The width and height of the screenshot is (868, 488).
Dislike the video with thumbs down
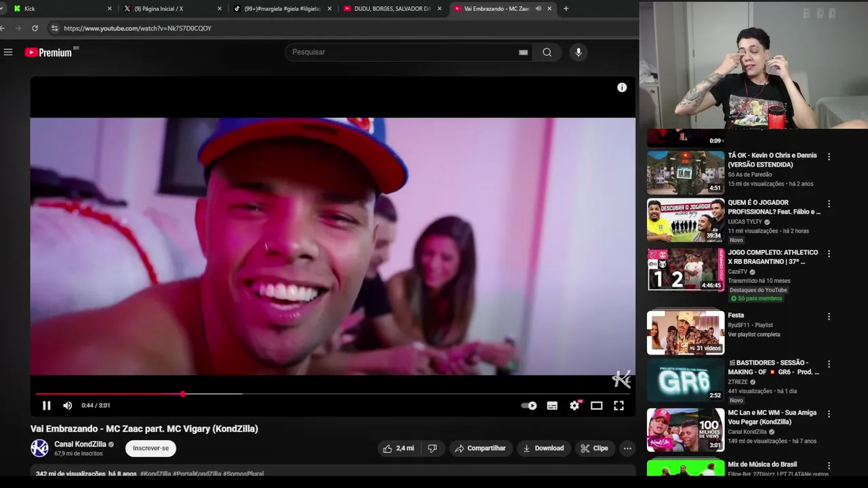432,448
